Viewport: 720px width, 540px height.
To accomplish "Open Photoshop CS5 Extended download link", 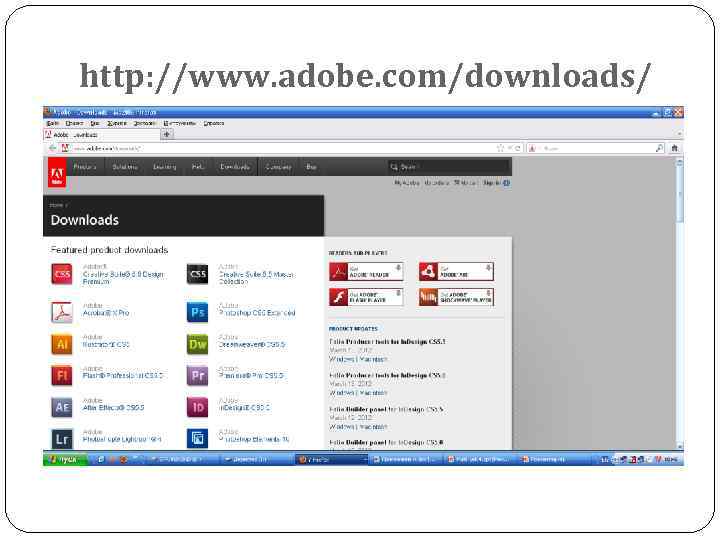I will click(257, 313).
